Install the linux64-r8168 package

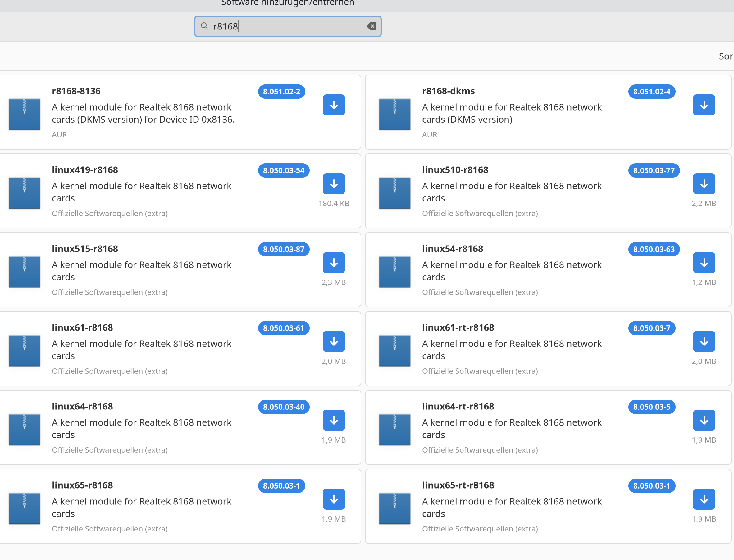(x=334, y=420)
